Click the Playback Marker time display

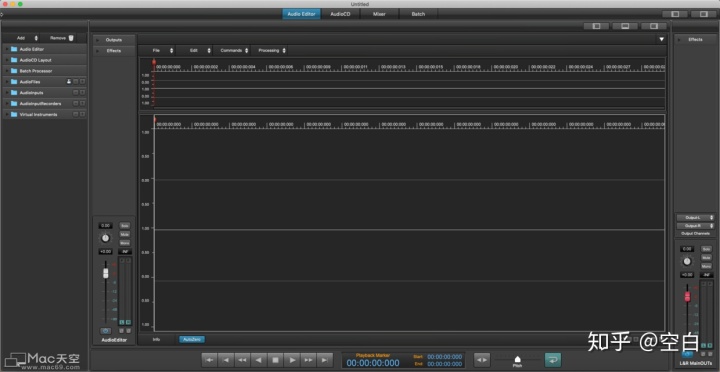pyautogui.click(x=373, y=363)
